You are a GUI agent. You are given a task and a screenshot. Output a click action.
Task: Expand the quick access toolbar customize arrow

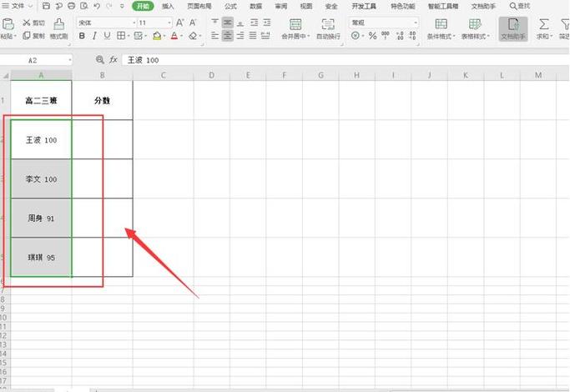(122, 6)
